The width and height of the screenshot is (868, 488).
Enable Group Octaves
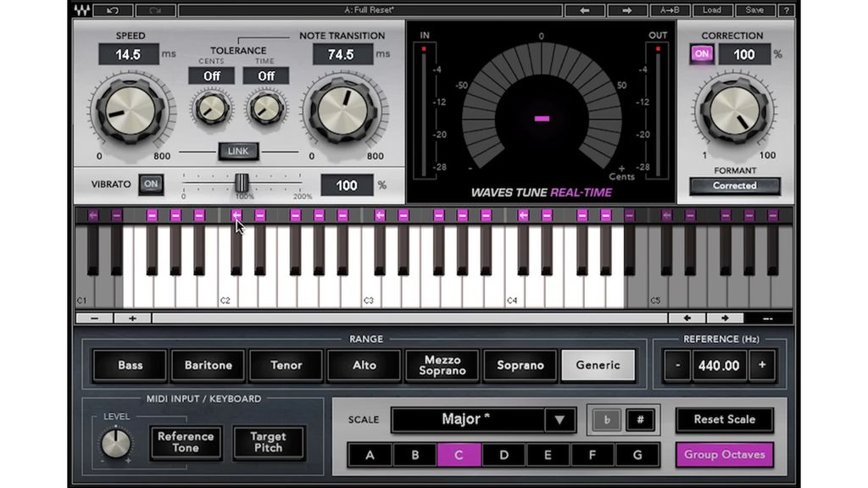724,455
